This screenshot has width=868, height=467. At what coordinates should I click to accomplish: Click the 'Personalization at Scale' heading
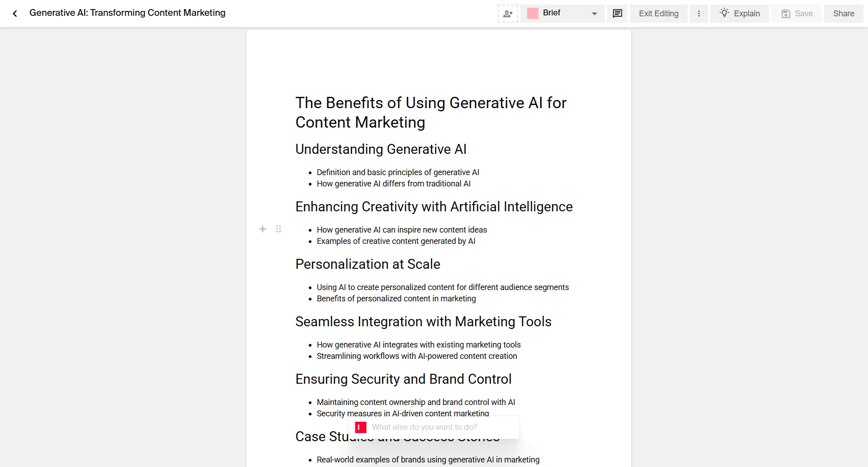click(368, 264)
